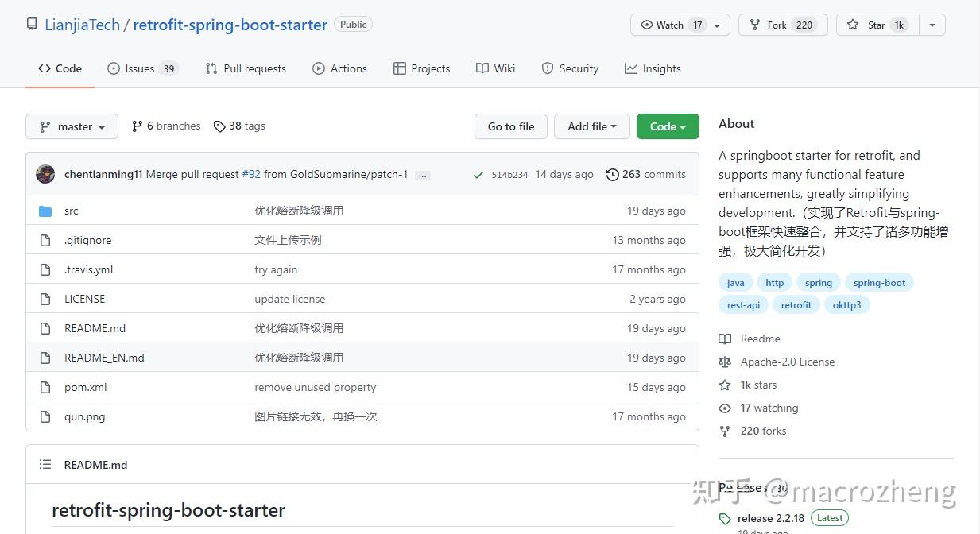Select the Pull requests icon
The image size is (980, 534).
point(210,68)
